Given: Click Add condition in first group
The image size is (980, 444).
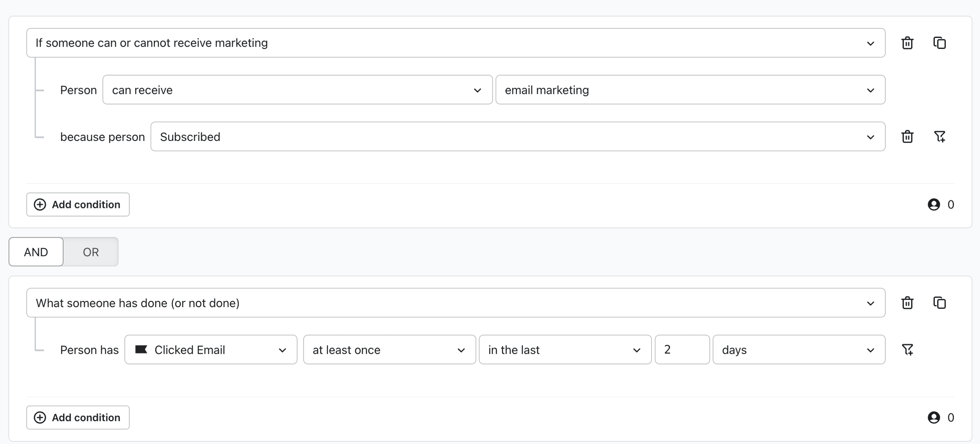Looking at the screenshot, I should (x=78, y=204).
